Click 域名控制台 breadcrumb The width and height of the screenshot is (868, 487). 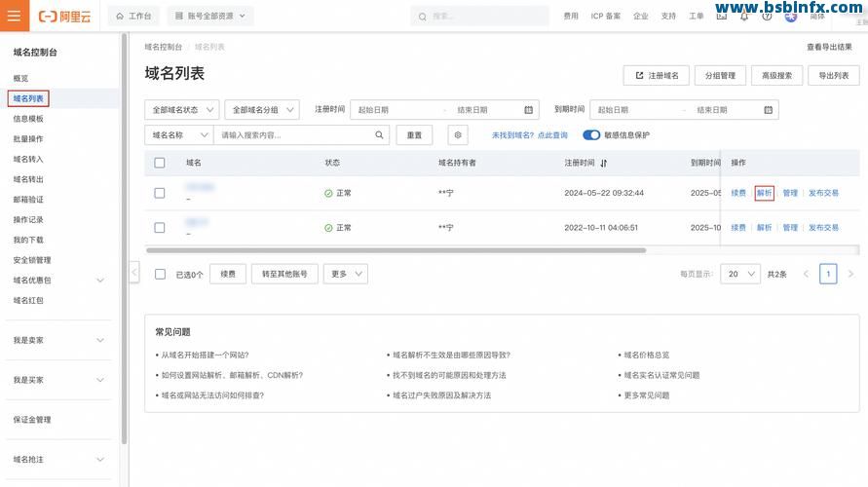point(164,47)
